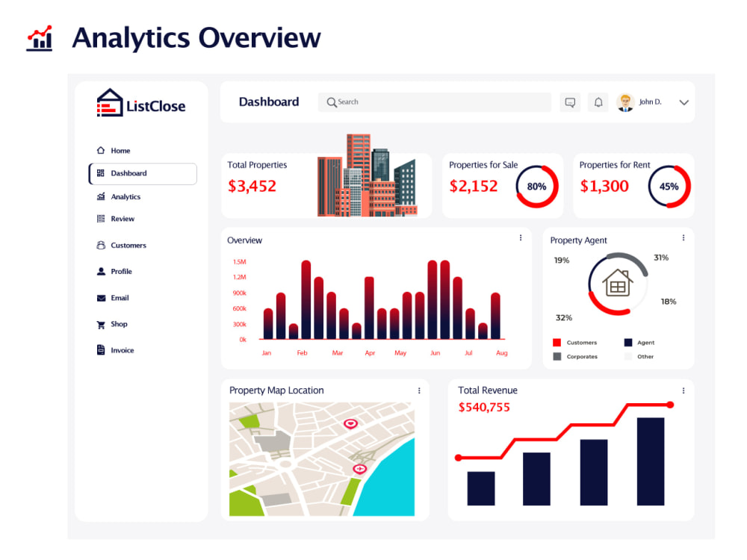The image size is (747, 560).
Task: Open the Property Map Location three-dot menu
Action: coord(419,391)
